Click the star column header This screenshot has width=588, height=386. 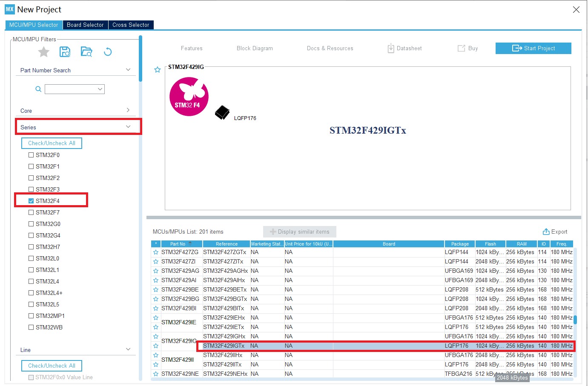156,244
